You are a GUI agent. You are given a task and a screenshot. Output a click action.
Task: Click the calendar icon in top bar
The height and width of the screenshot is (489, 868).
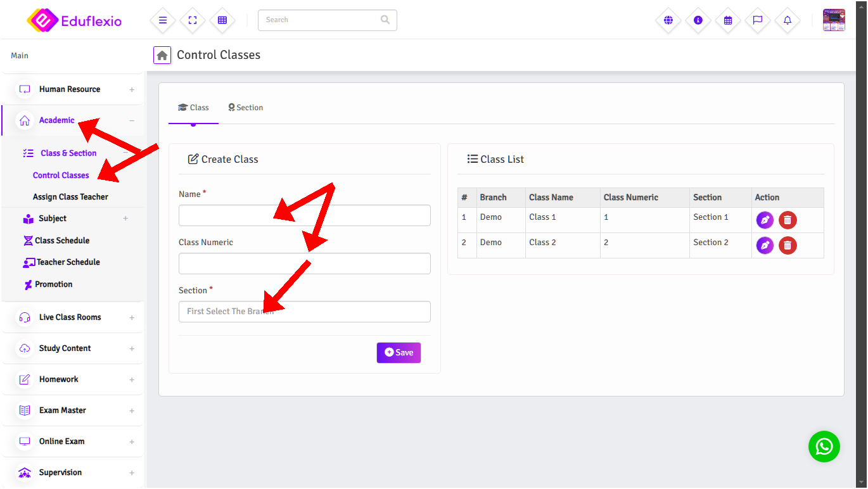pyautogui.click(x=728, y=20)
